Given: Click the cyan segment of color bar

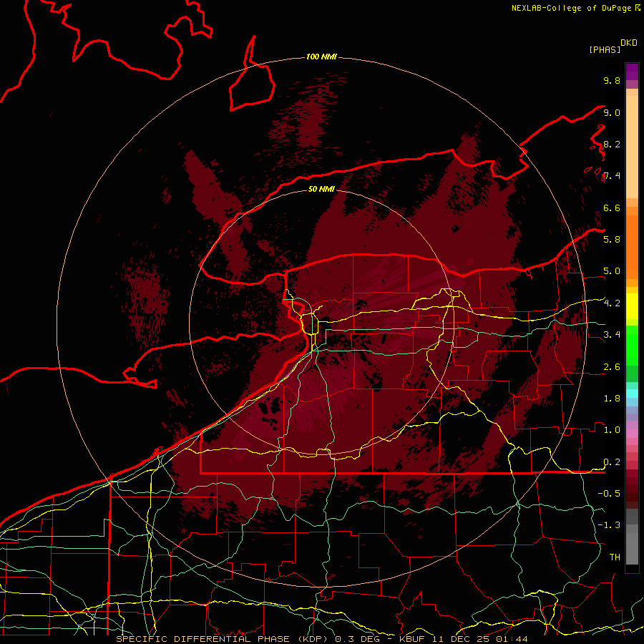Looking at the screenshot, I should coord(632,393).
